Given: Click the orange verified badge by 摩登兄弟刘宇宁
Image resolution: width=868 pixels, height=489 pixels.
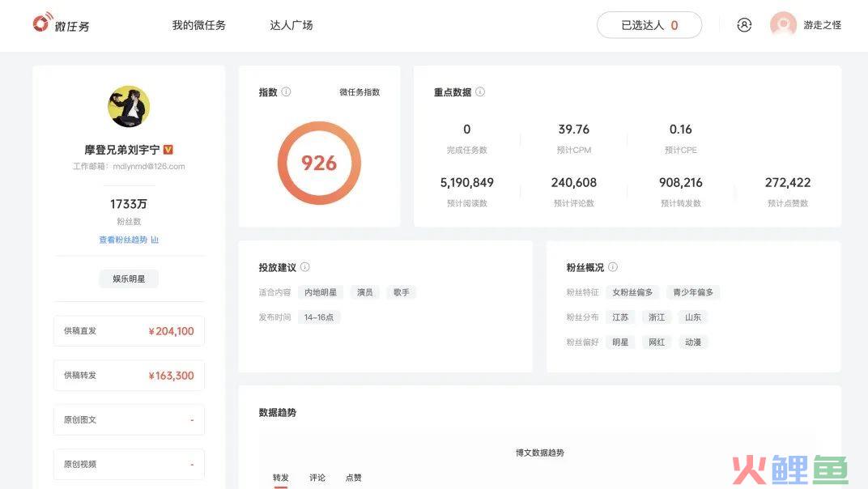Looking at the screenshot, I should 168,150.
